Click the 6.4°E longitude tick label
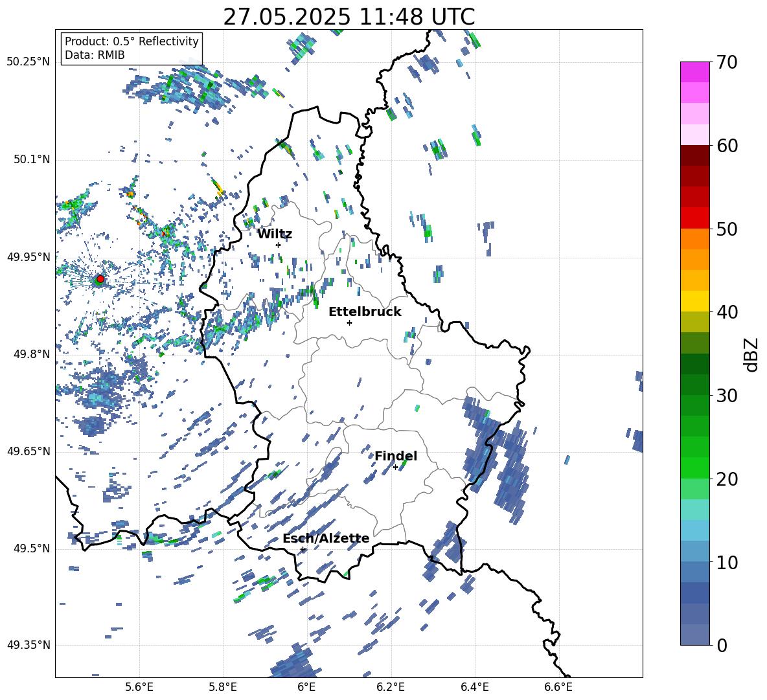Viewport: 767px width, 700px height. [474, 687]
